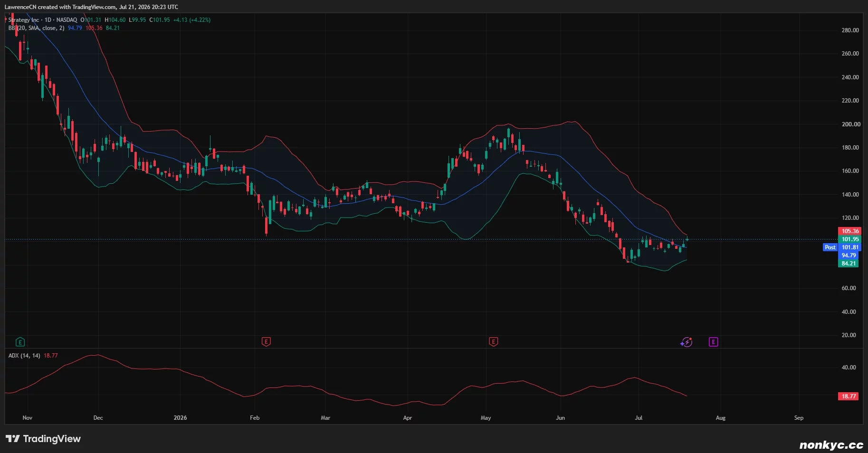Click the red ADX 18.77 value label

click(x=848, y=396)
